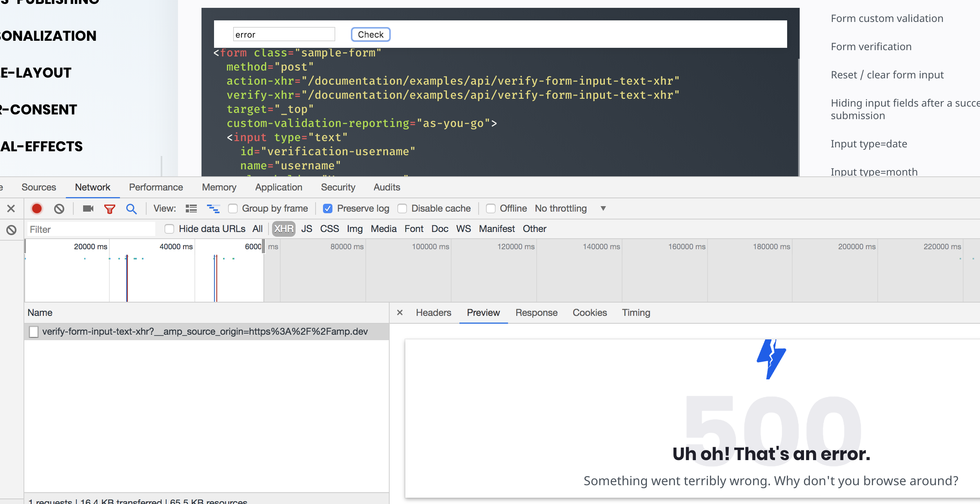Enable the Disable cache option
980x504 pixels.
pyautogui.click(x=403, y=208)
